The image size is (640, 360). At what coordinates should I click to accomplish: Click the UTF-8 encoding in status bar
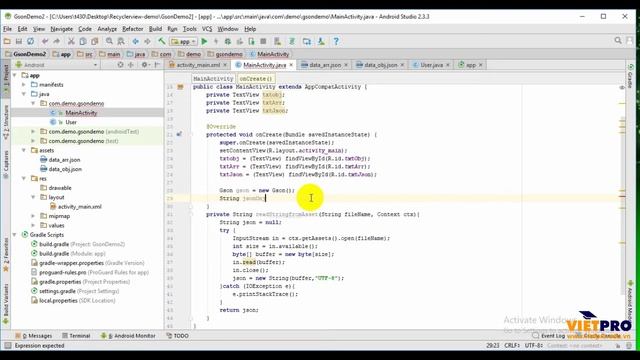[533, 346]
